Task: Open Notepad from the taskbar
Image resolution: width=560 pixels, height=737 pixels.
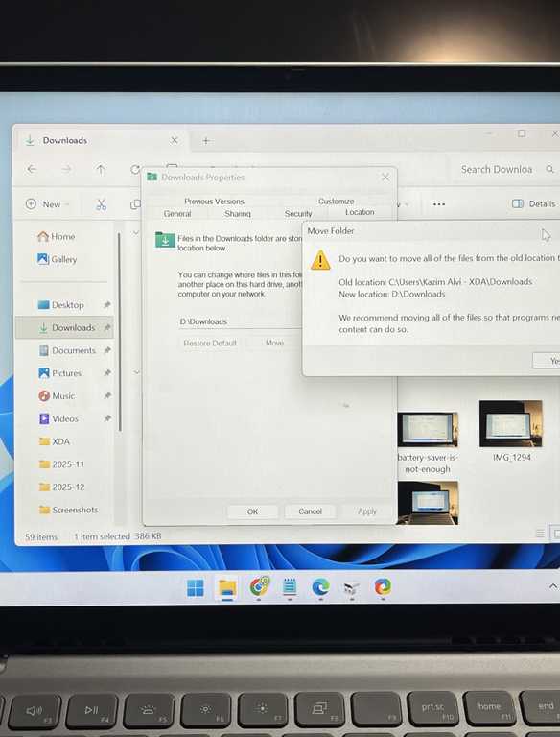Action: [290, 587]
